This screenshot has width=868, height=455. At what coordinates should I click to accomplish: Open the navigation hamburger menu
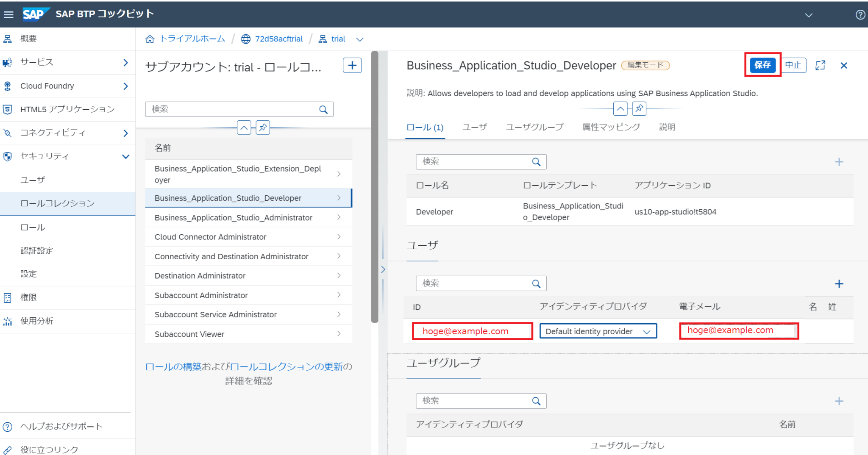pyautogui.click(x=9, y=14)
